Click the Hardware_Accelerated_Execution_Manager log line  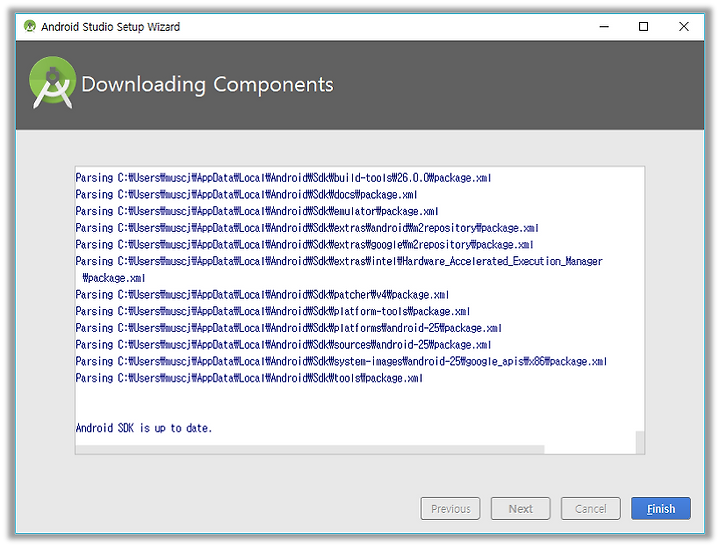339,269
